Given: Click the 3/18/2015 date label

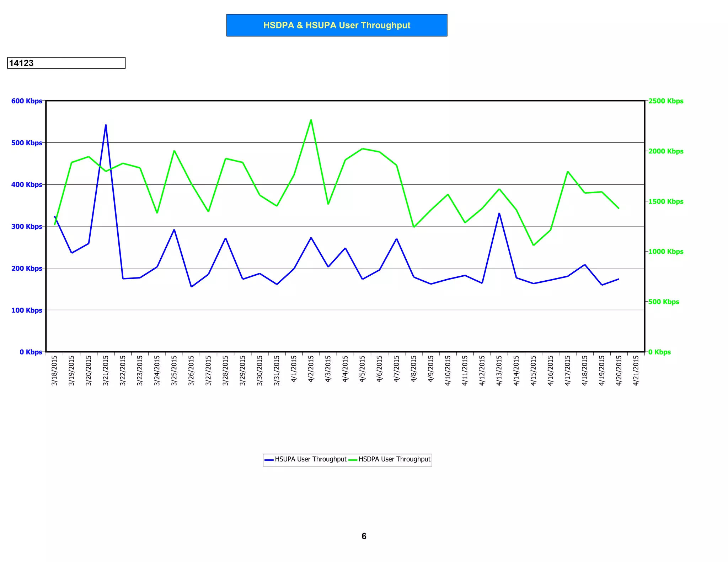Looking at the screenshot, I should (x=54, y=371).
